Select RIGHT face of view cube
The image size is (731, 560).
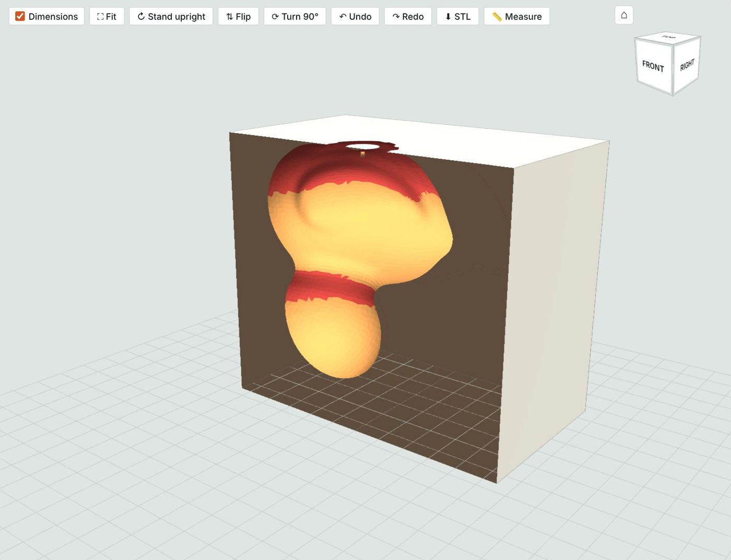tap(687, 65)
